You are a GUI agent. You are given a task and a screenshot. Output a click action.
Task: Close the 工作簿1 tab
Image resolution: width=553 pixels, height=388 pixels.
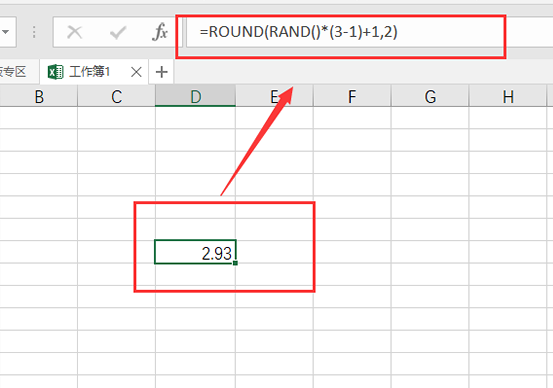[136, 72]
